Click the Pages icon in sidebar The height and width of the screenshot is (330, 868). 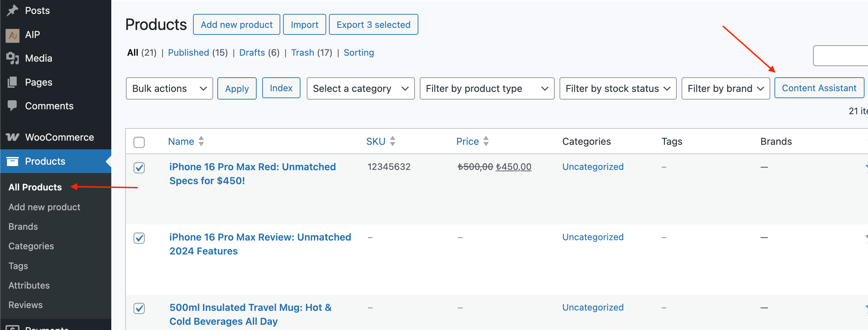pyautogui.click(x=13, y=82)
